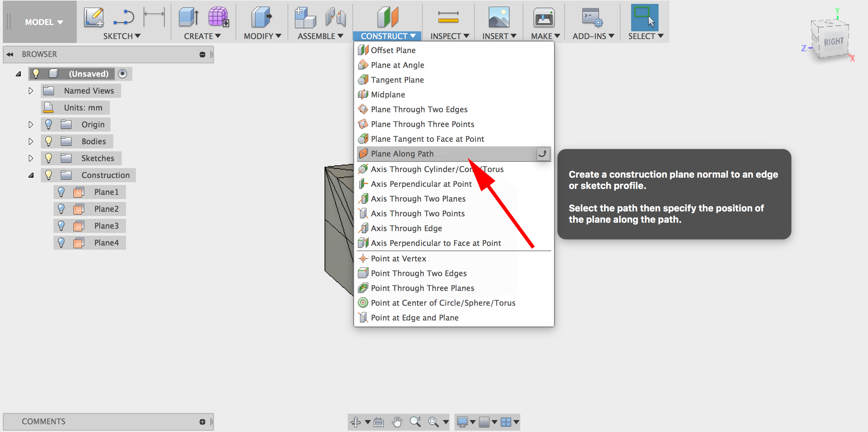The width and height of the screenshot is (868, 432).
Task: Click the Press Pull modify icon
Action: pyautogui.click(x=262, y=17)
